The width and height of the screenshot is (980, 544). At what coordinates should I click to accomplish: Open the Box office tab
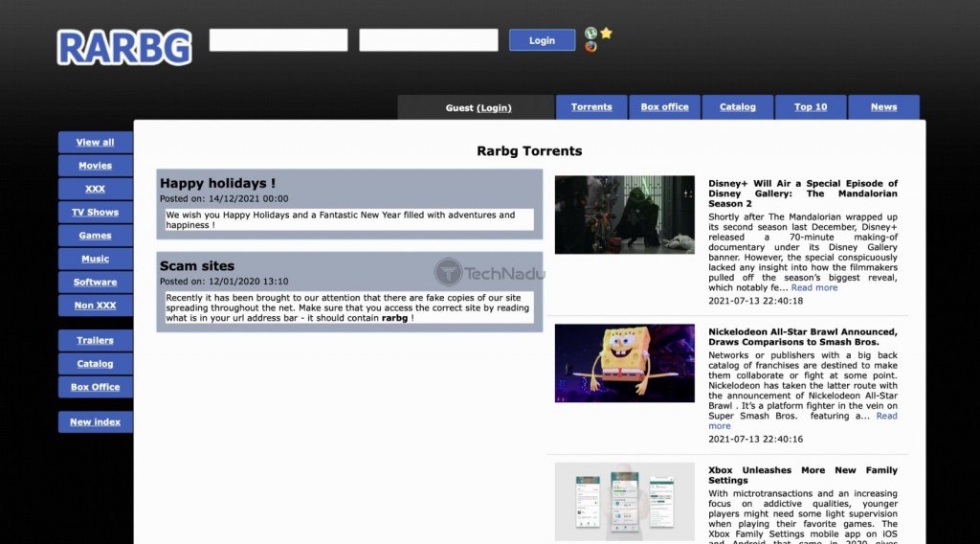coord(664,107)
